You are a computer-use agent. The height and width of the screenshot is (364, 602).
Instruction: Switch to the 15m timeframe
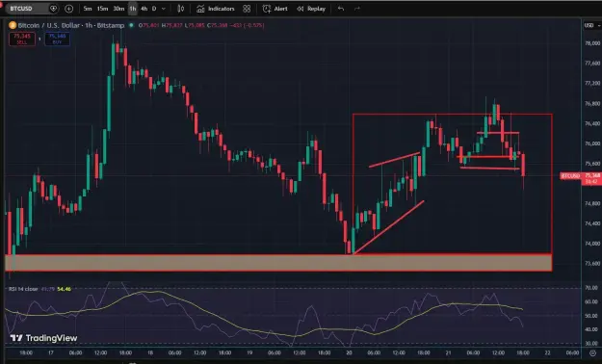[102, 9]
